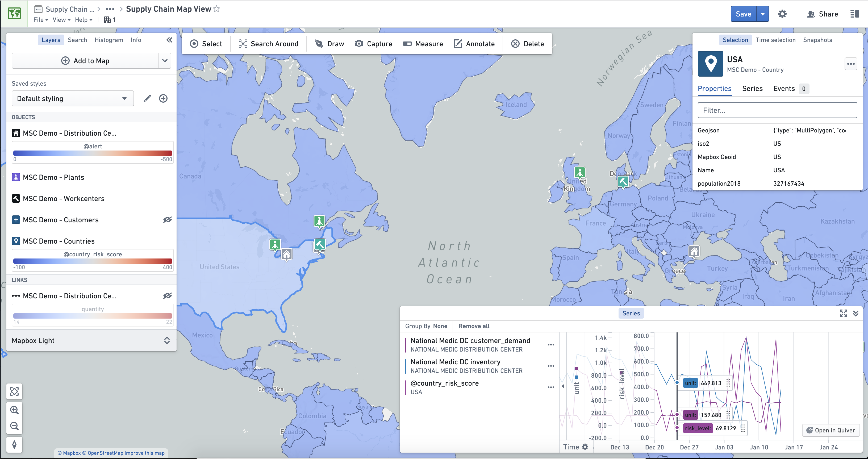
Task: Zoom out on the map
Action: point(14,426)
